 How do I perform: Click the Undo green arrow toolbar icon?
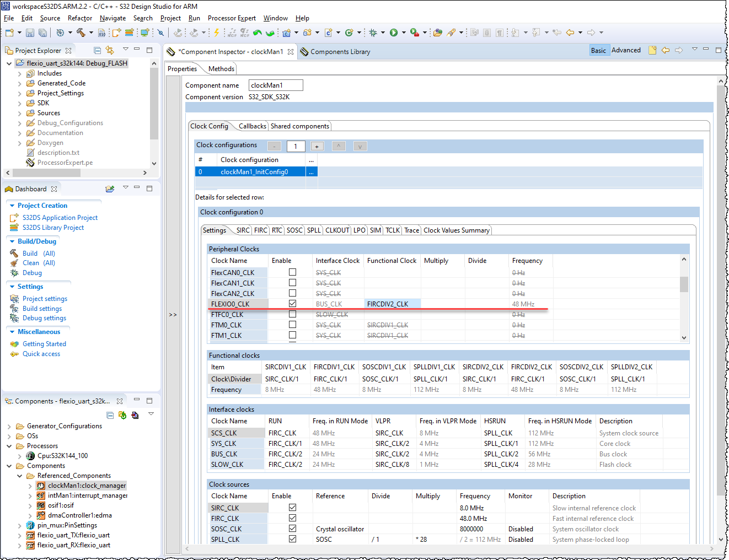coord(257,33)
